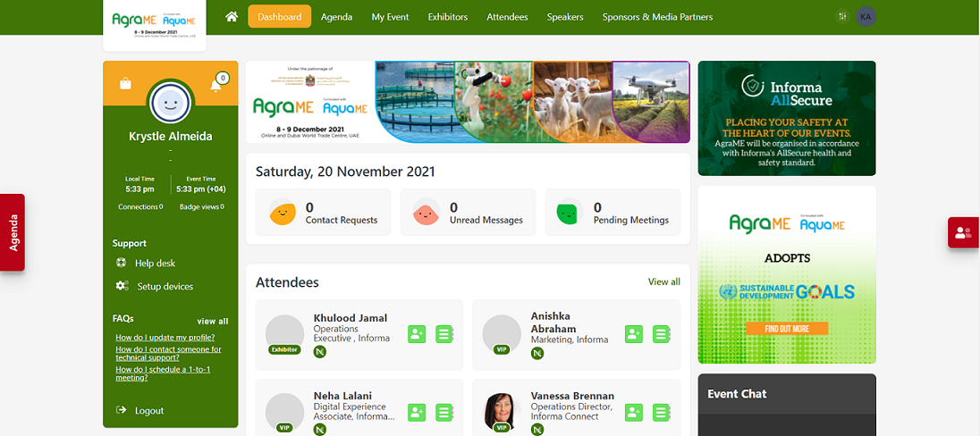Open notes icon for Anishka Abraham
The height and width of the screenshot is (436, 980).
(x=662, y=334)
